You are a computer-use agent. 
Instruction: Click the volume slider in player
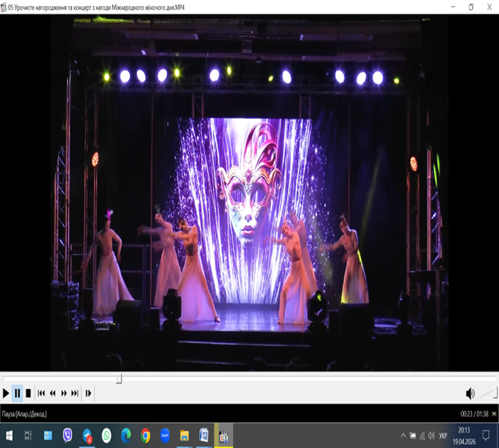(x=488, y=393)
